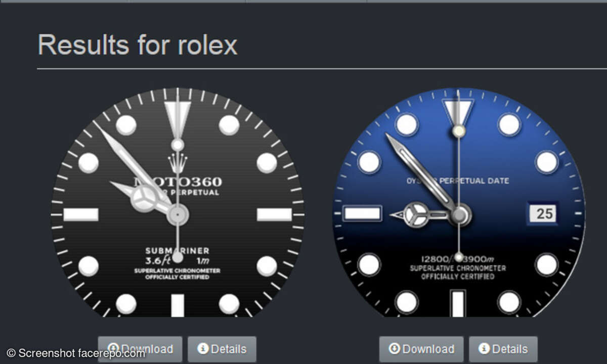The image size is (607, 364).
Task: Click the Results for rolex heading
Action: (138, 44)
